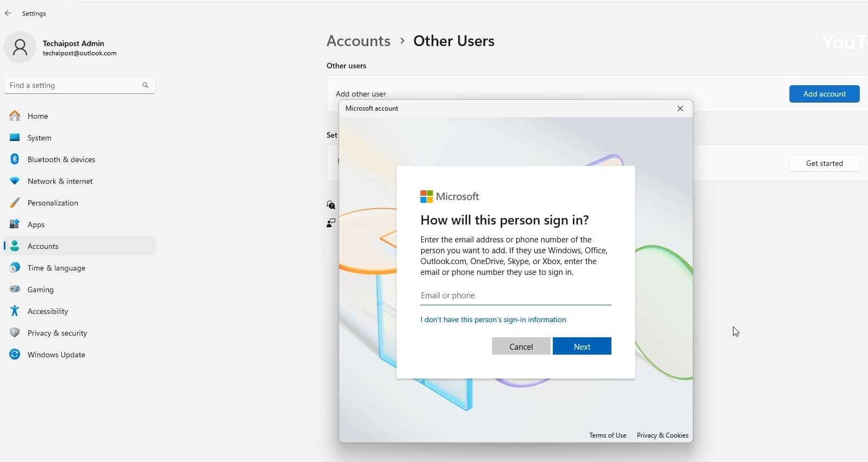Select Accounts in the sidebar
This screenshot has width=868, height=462.
pyautogui.click(x=80, y=246)
